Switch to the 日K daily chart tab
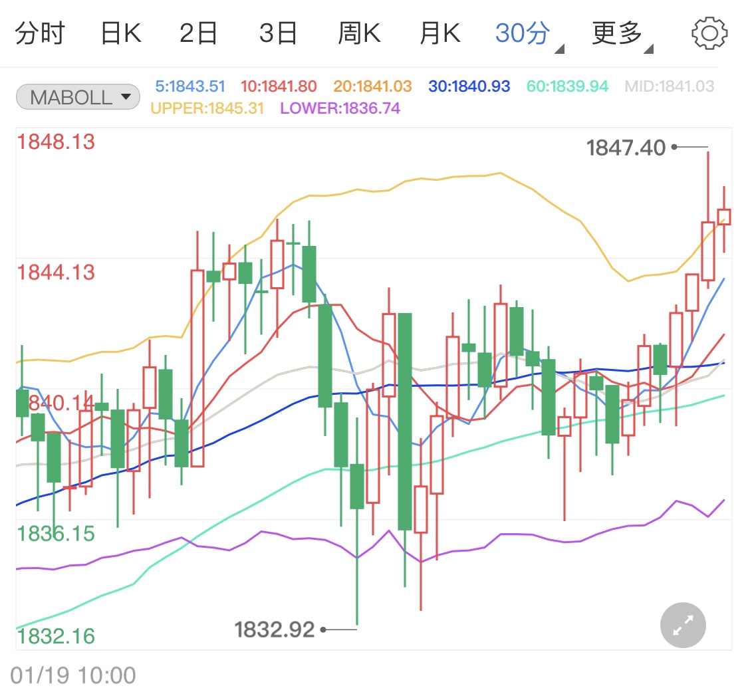This screenshot has width=748, height=700. [x=120, y=33]
